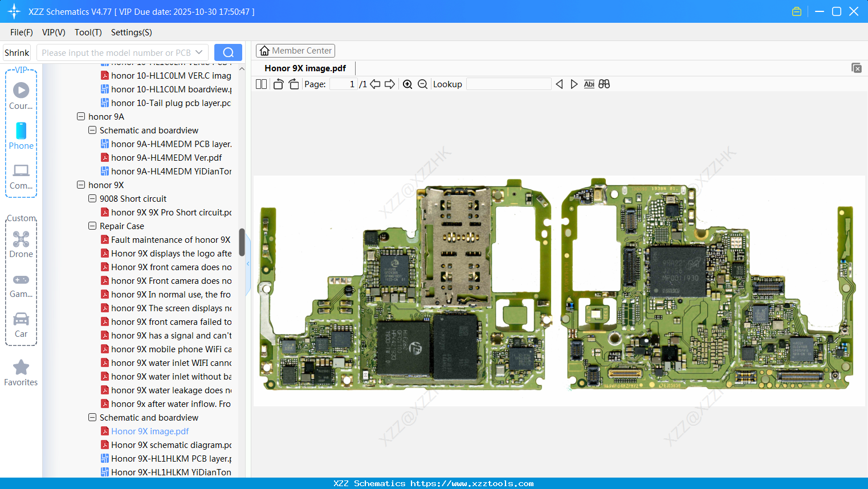The height and width of the screenshot is (489, 868).
Task: Open honor 9X The screen displays case
Action: (x=166, y=308)
